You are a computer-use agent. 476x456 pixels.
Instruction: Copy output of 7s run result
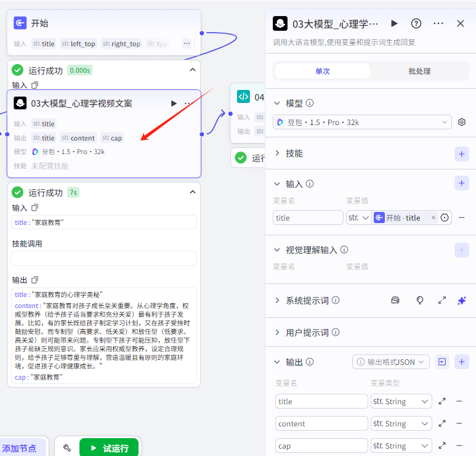[35, 280]
